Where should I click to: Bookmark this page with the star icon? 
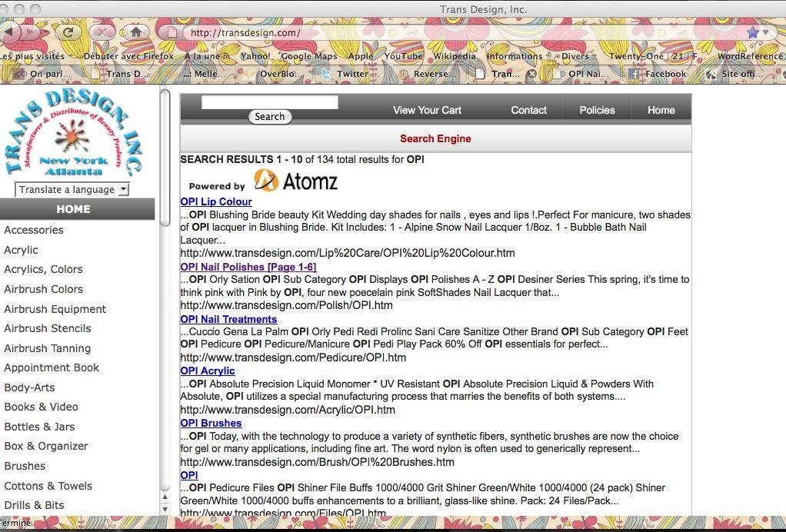pos(752,32)
